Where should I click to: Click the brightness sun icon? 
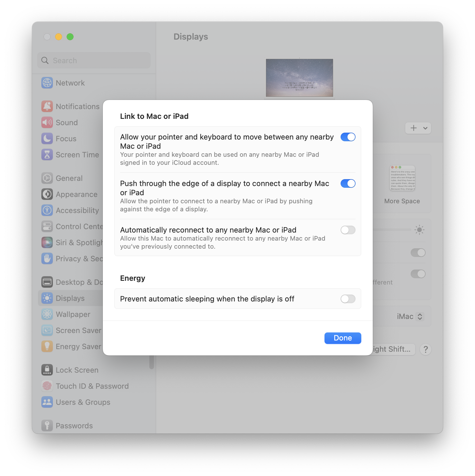419,230
